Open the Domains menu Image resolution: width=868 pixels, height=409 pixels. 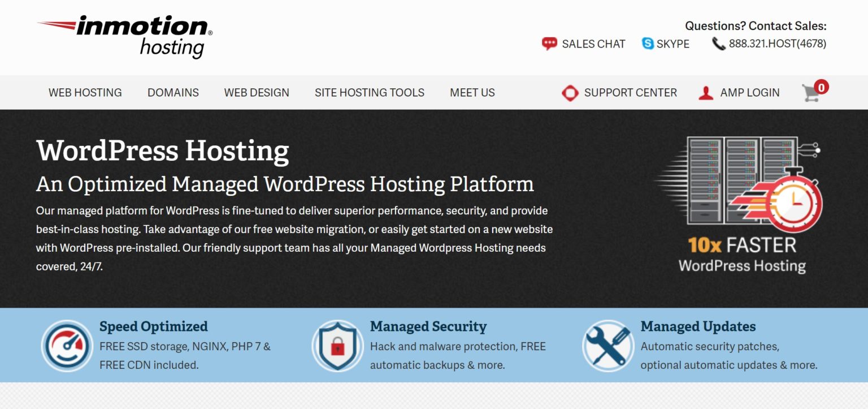(x=173, y=93)
